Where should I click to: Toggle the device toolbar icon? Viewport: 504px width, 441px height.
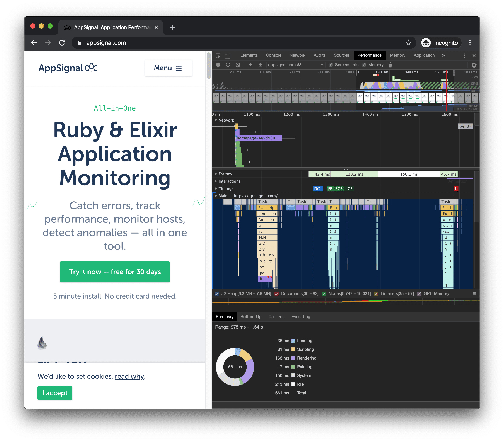tap(228, 56)
